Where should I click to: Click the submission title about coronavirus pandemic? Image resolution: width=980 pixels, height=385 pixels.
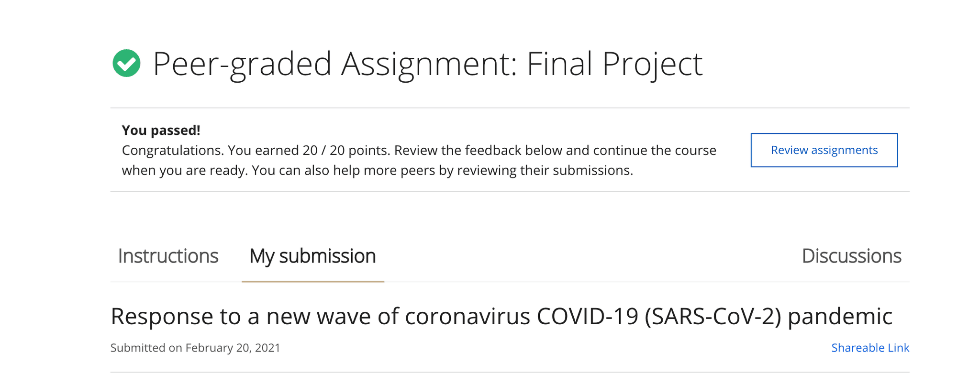tap(501, 317)
